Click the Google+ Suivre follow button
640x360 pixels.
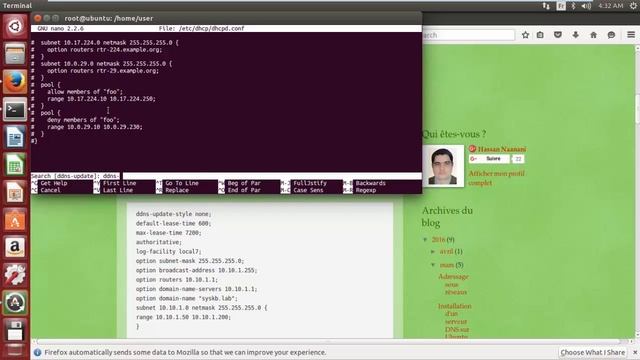pos(489,159)
